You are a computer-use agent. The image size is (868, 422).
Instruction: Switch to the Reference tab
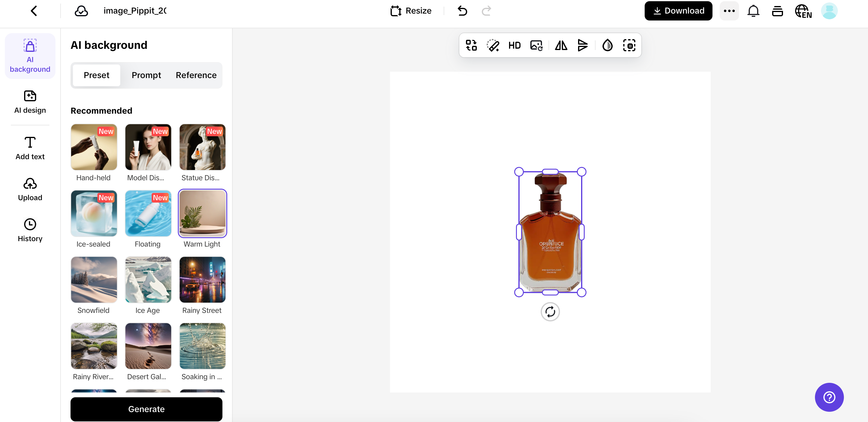point(196,75)
